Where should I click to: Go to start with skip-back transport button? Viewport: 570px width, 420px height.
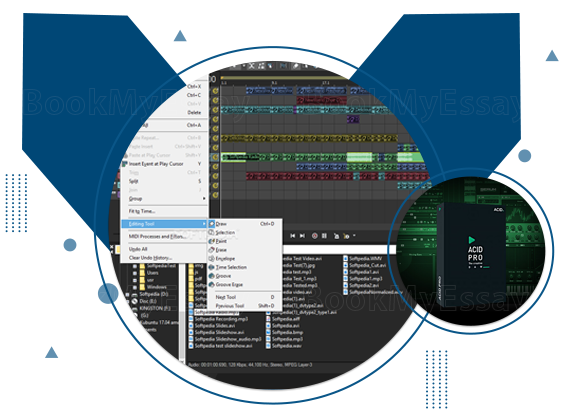pyautogui.click(x=293, y=236)
